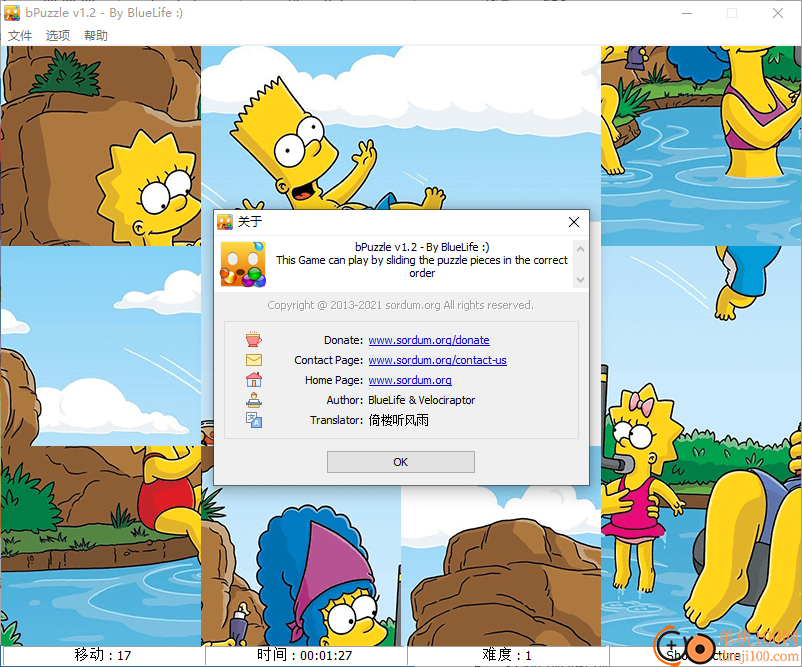
Task: Click the bPuzzle app icon in main title bar
Action: click(x=12, y=13)
